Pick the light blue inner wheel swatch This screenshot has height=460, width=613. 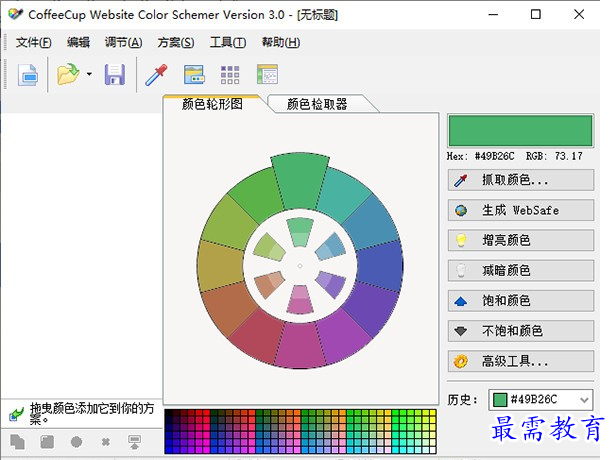pyautogui.click(x=331, y=247)
